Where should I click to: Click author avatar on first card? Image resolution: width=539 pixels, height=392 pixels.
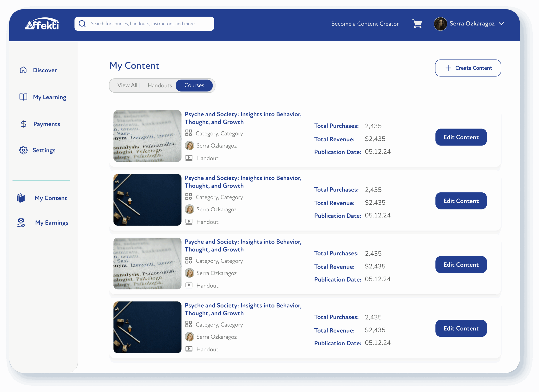(x=189, y=145)
